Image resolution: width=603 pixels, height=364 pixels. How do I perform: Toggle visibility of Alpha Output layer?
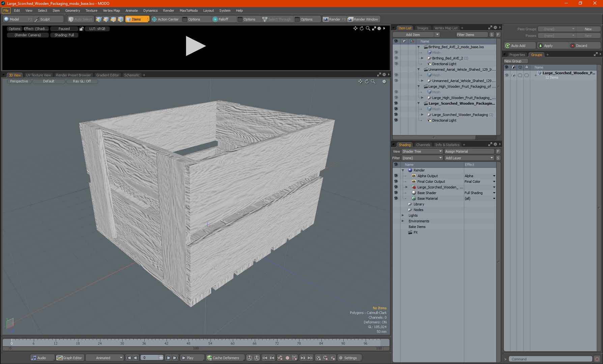396,176
